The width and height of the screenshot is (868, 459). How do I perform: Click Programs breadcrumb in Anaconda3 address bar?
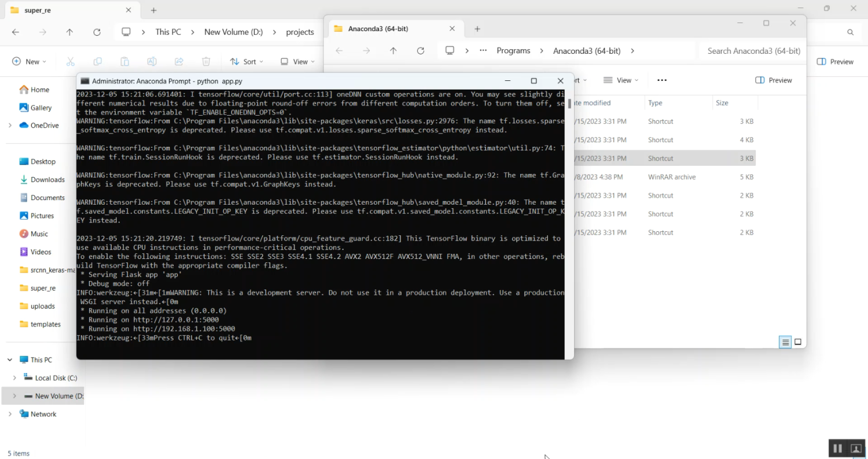(x=513, y=51)
